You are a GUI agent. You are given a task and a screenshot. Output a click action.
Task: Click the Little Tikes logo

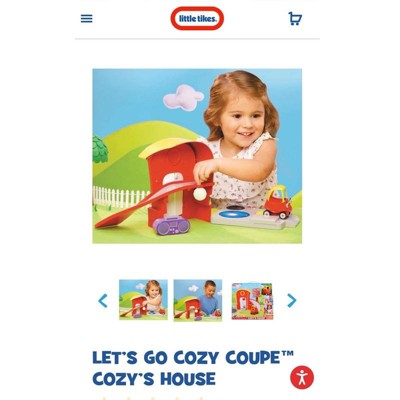197,19
